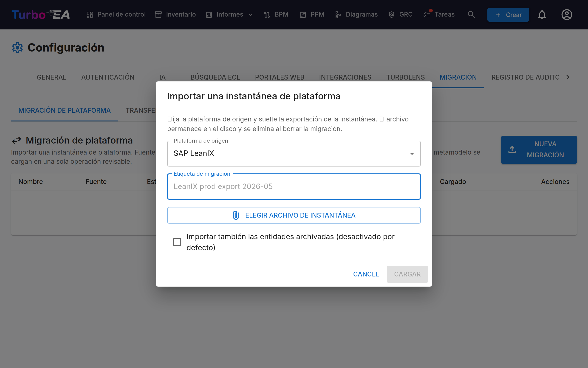Click the GRC shield icon
Screen dimensions: 588x368
(391, 15)
